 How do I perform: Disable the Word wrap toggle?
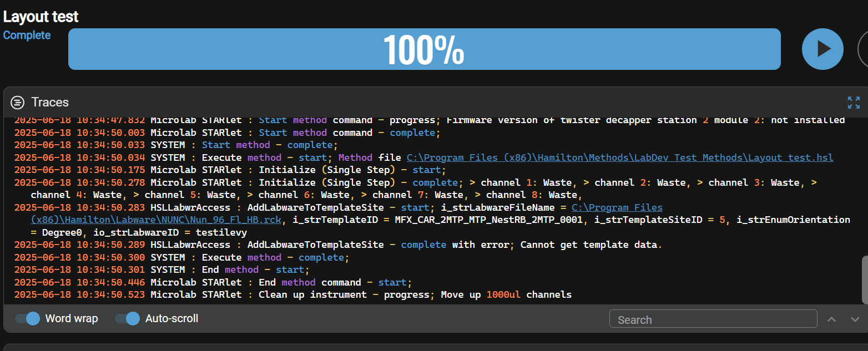[x=27, y=318]
